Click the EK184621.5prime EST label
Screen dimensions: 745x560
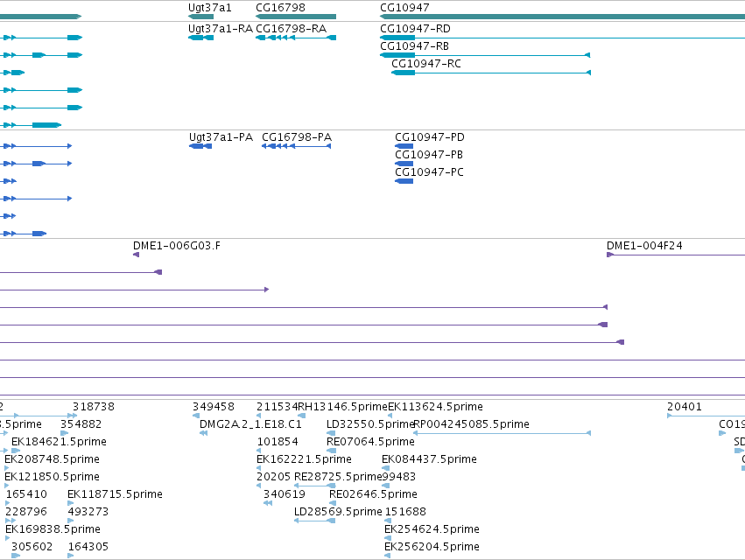tap(59, 442)
